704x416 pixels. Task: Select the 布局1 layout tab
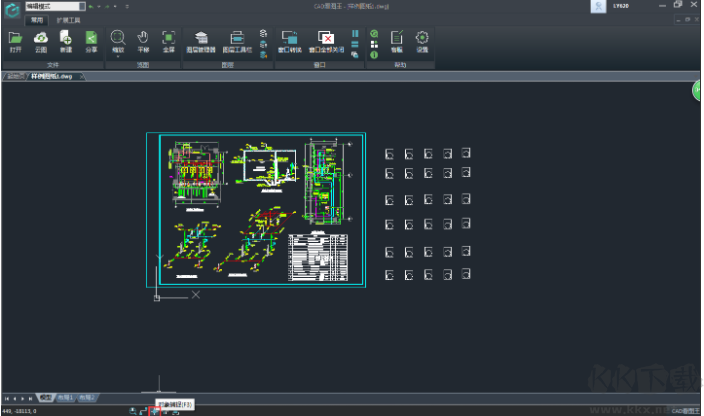click(66, 397)
